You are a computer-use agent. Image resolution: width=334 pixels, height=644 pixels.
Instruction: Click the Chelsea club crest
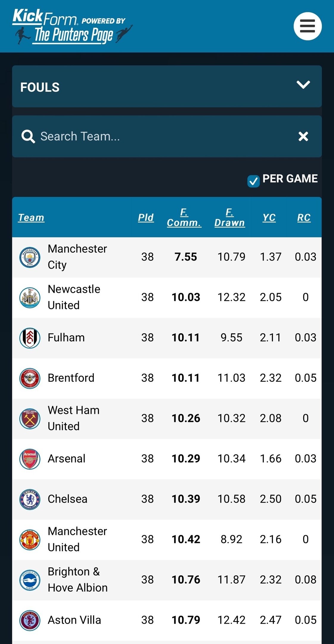[x=30, y=499]
